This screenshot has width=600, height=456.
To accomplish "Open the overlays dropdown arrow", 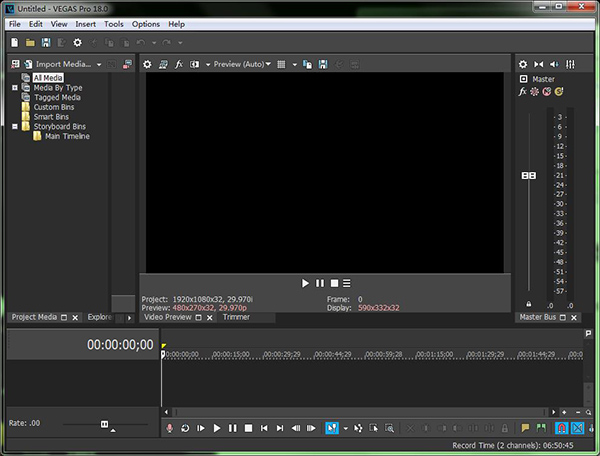I will tap(294, 65).
